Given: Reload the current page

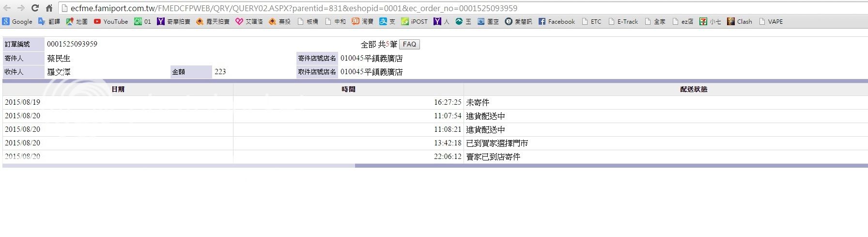Looking at the screenshot, I should click(x=35, y=8).
